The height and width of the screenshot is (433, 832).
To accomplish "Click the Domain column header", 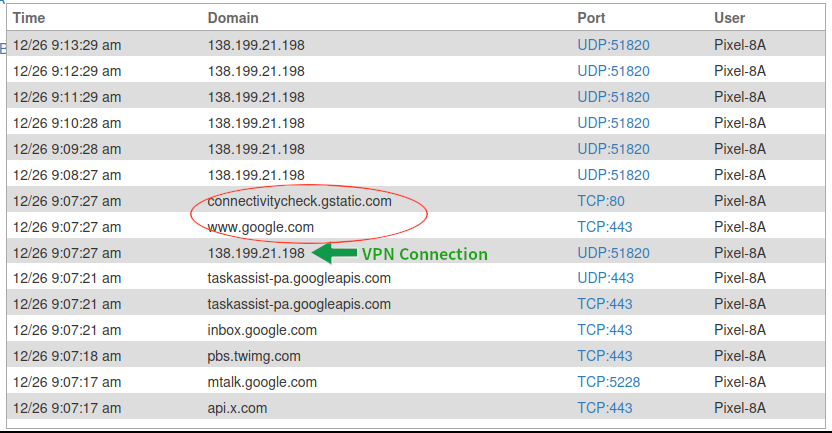I will 233,18.
